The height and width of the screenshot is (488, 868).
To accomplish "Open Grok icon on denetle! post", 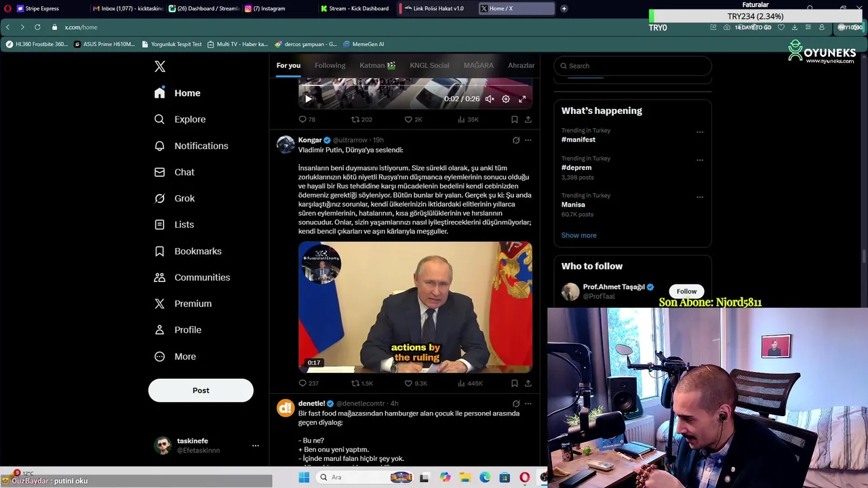I will tap(516, 404).
